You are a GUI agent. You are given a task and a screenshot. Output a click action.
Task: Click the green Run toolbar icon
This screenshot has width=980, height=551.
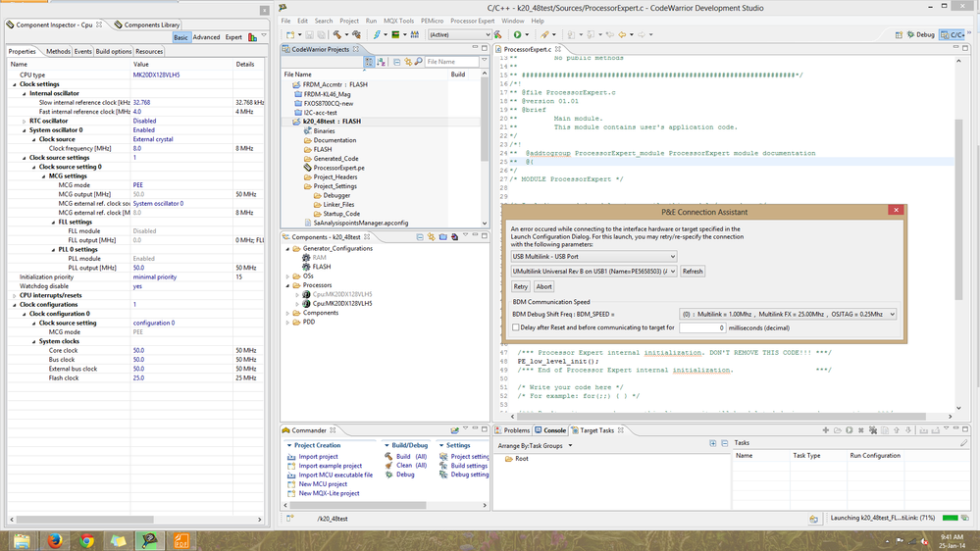pos(518,35)
